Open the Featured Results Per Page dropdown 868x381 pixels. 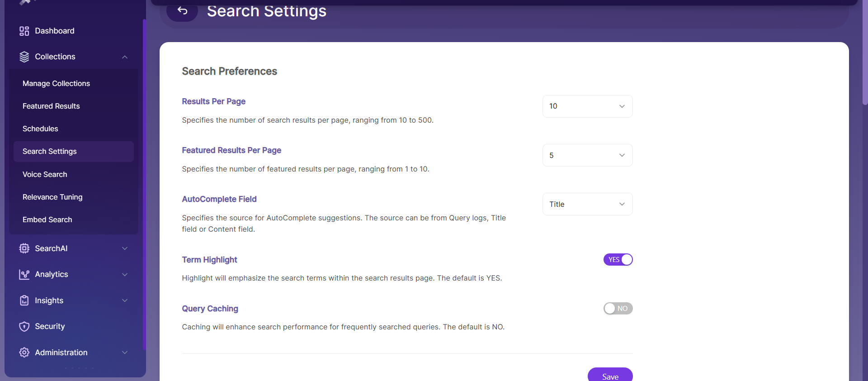(x=587, y=155)
